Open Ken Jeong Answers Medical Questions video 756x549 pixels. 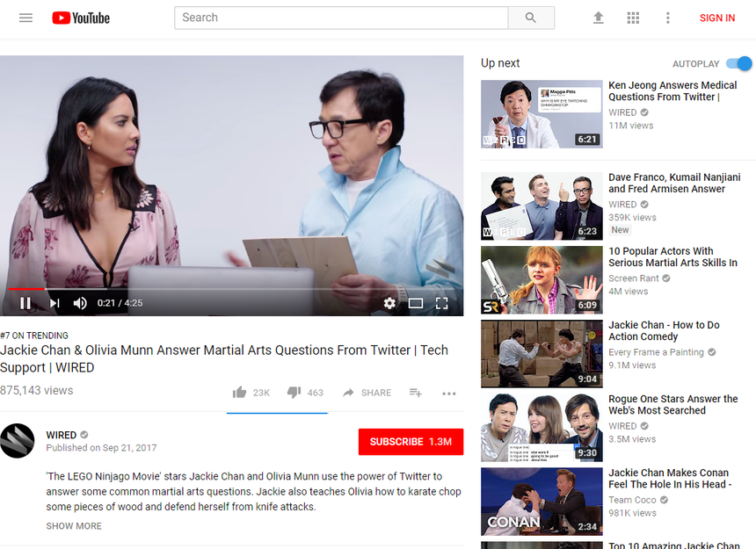(672, 91)
